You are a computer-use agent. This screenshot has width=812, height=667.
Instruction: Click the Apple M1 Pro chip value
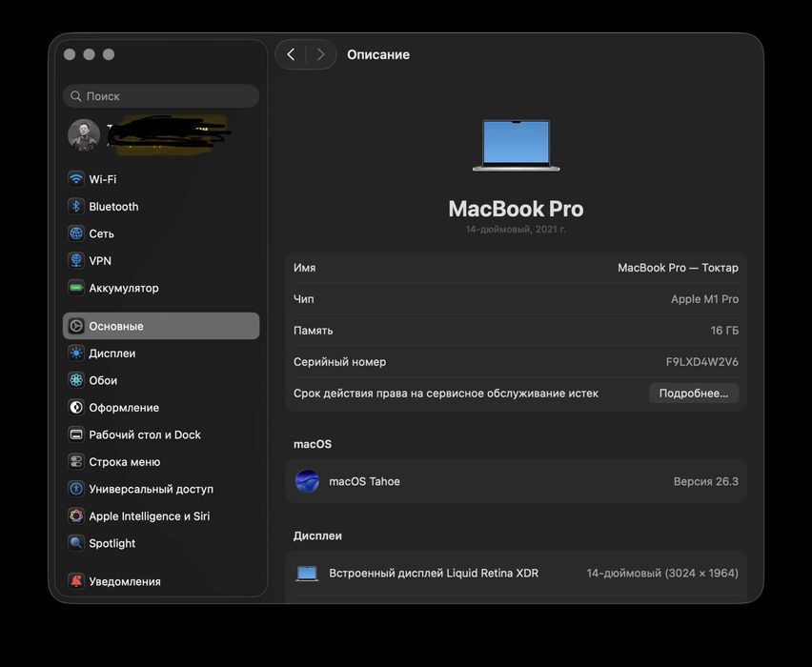704,299
